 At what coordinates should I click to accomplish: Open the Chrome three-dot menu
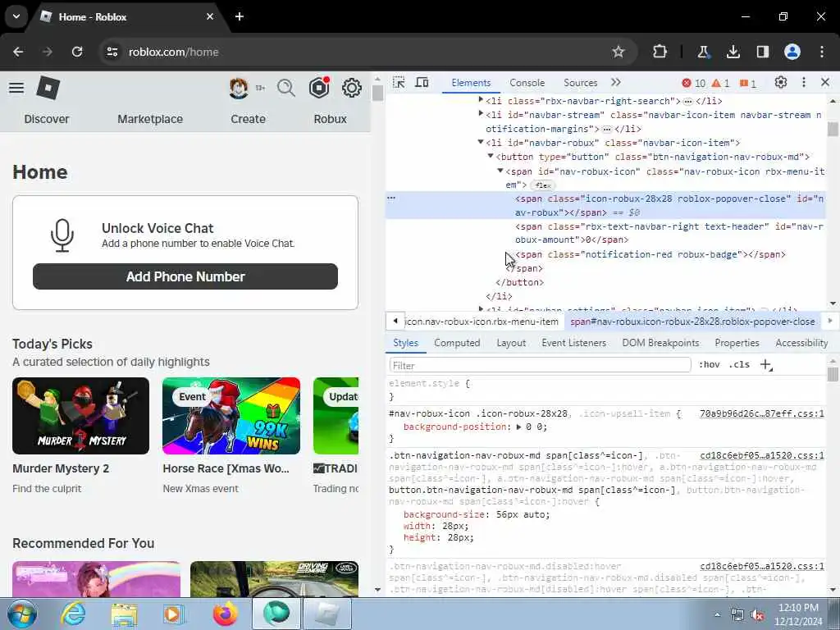(x=822, y=52)
